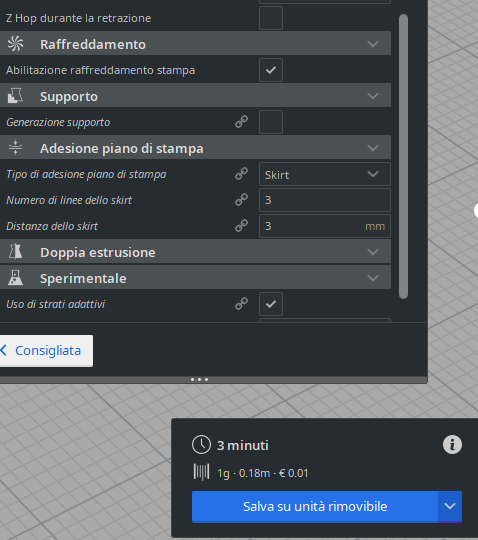This screenshot has height=540, width=478.
Task: Open the Skirt adhesion type dropdown
Action: 325,174
